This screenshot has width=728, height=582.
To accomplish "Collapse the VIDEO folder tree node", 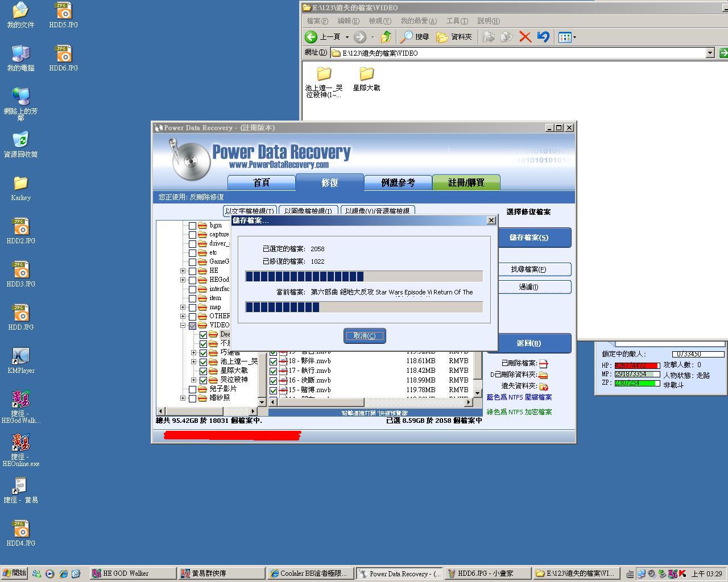I will point(183,325).
